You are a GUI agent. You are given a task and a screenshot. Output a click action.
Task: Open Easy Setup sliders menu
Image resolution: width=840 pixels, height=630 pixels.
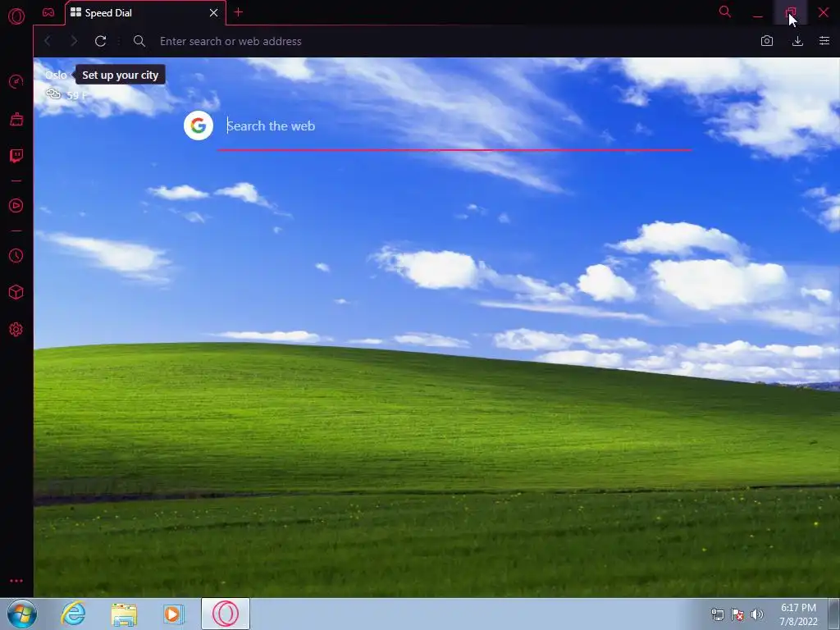[x=824, y=41]
